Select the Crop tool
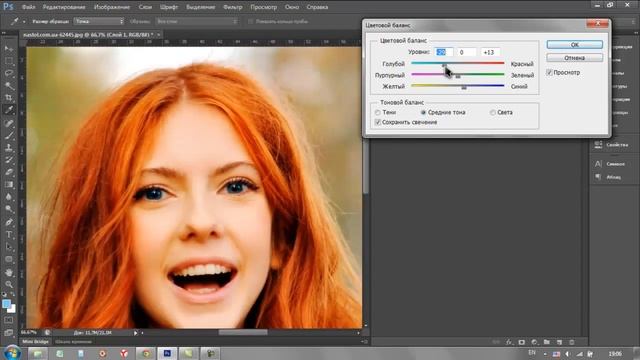This screenshot has height=360, width=640. (9, 98)
